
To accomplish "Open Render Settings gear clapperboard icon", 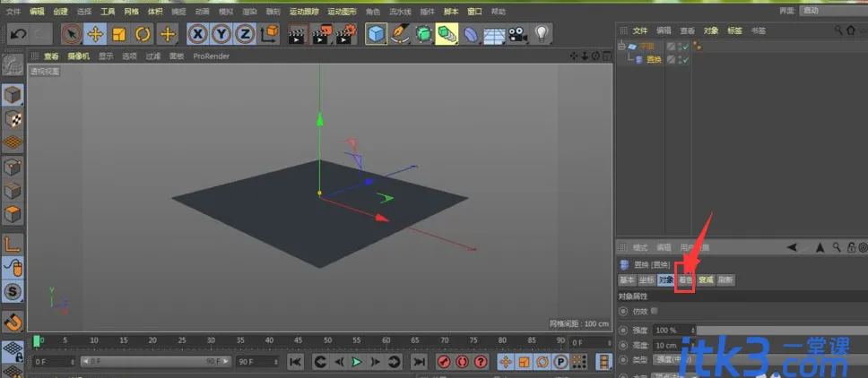I will click(345, 34).
